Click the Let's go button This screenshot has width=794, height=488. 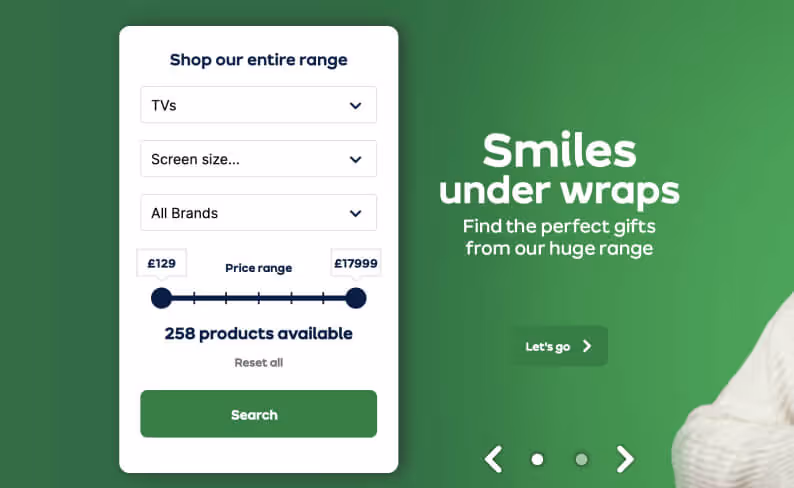[560, 346]
